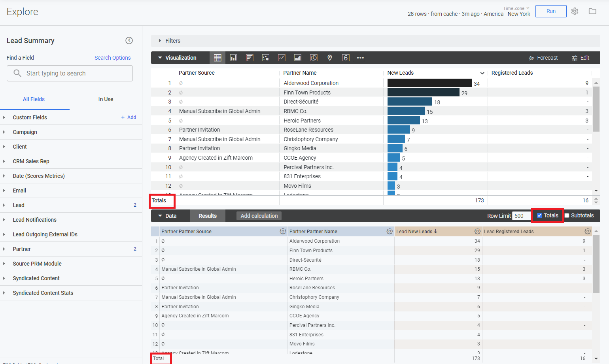The image size is (609, 364).
Task: Expand CRM Sales Rep field group
Action: tap(71, 161)
